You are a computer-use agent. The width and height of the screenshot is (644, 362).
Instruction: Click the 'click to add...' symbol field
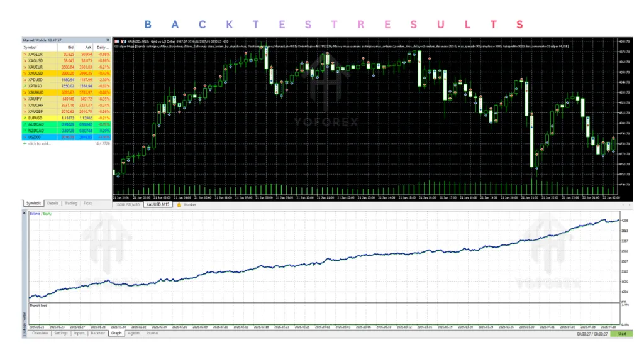(x=40, y=144)
